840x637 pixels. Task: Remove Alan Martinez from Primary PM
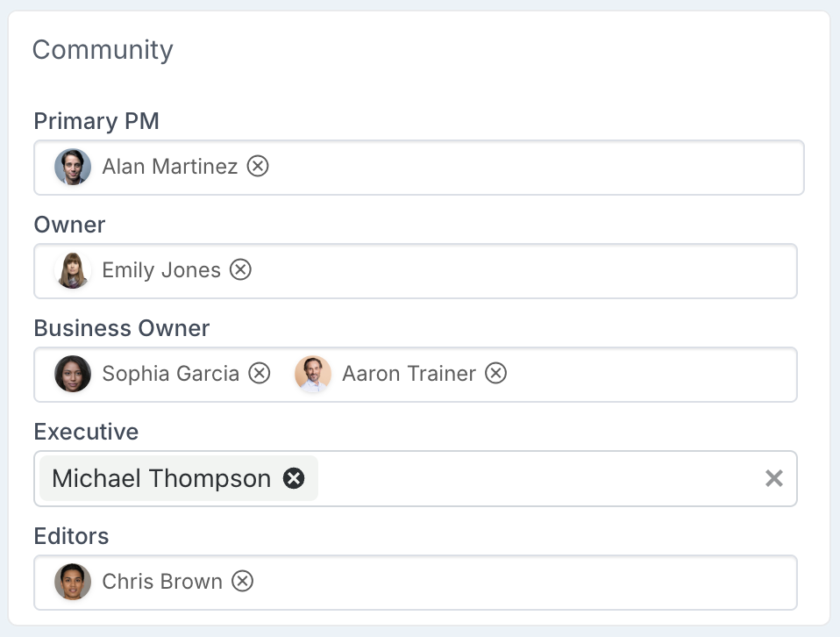pos(258,166)
